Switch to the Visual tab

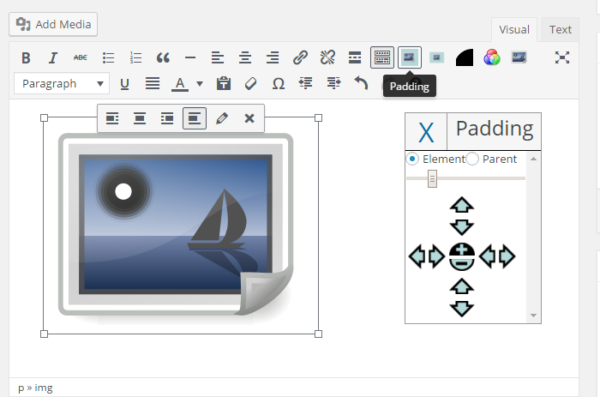point(514,29)
